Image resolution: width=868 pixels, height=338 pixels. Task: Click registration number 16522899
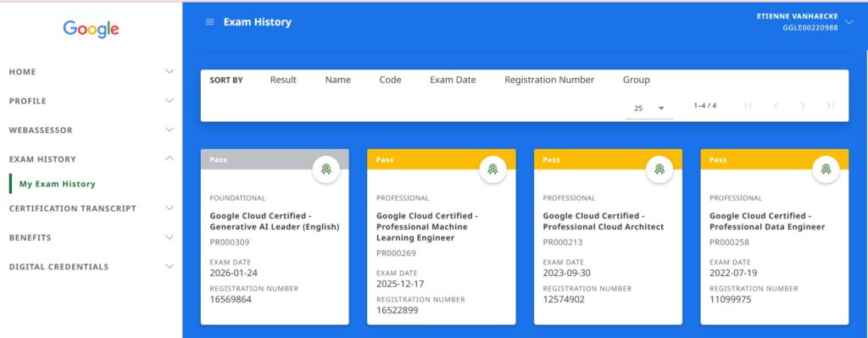point(398,310)
